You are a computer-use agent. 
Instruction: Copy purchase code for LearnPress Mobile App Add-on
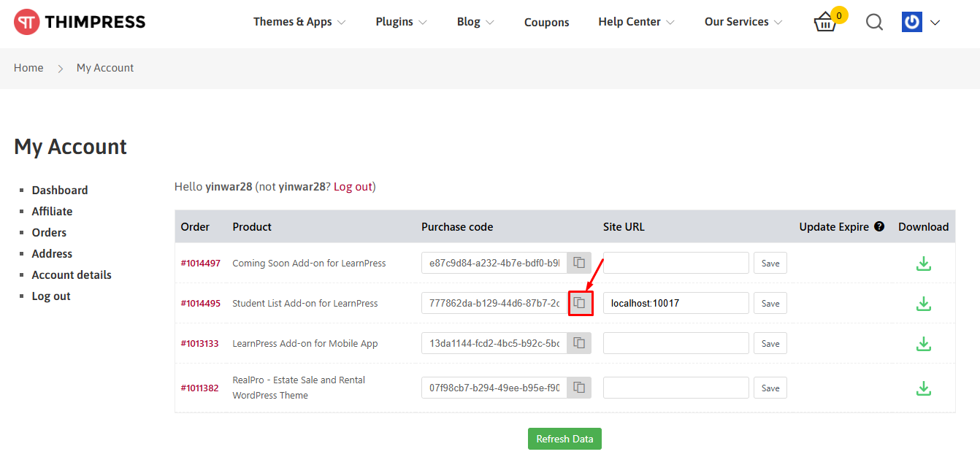point(579,343)
